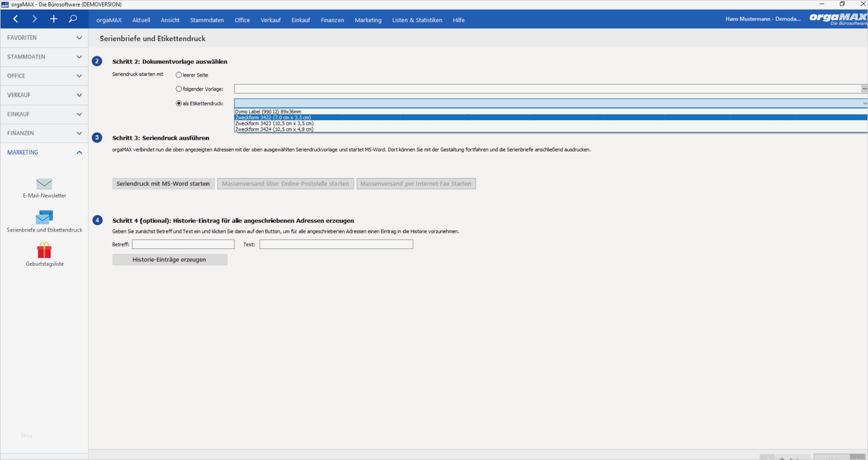Click Hans Mustermann user label

pyautogui.click(x=763, y=19)
